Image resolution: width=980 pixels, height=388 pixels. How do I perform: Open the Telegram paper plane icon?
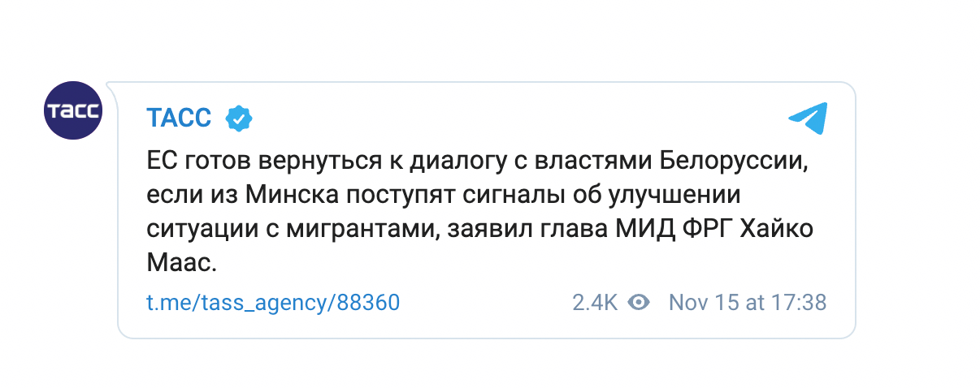tap(807, 119)
